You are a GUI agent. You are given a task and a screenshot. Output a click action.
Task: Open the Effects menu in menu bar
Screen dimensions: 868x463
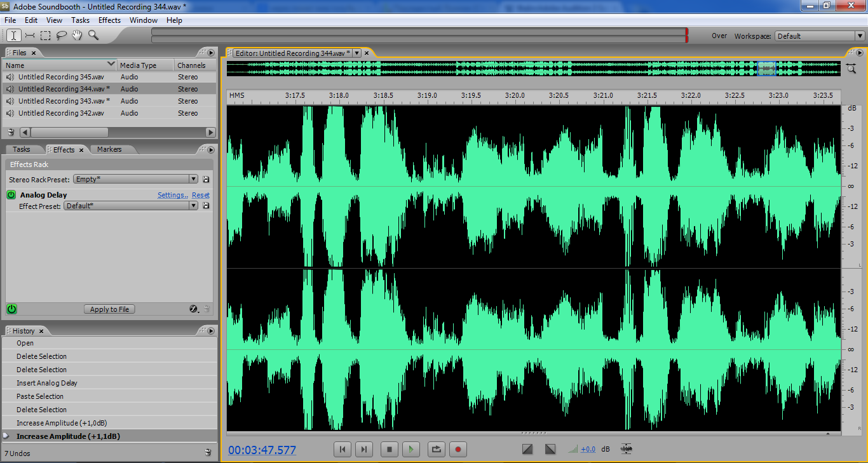click(x=109, y=20)
